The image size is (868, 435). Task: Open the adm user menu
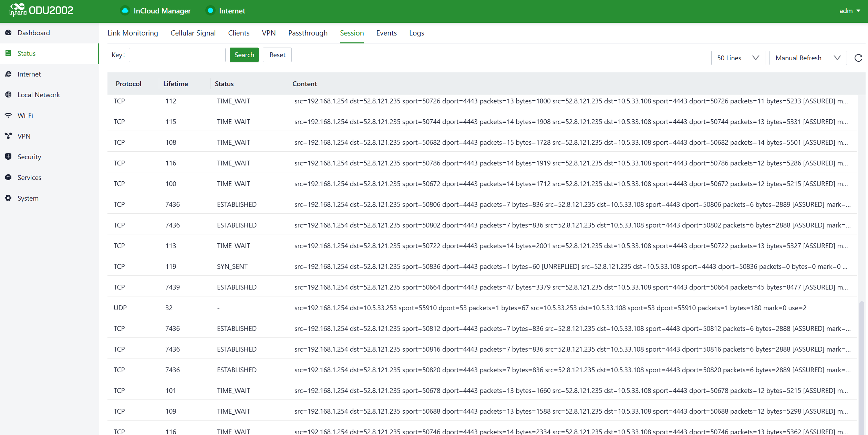click(x=849, y=11)
